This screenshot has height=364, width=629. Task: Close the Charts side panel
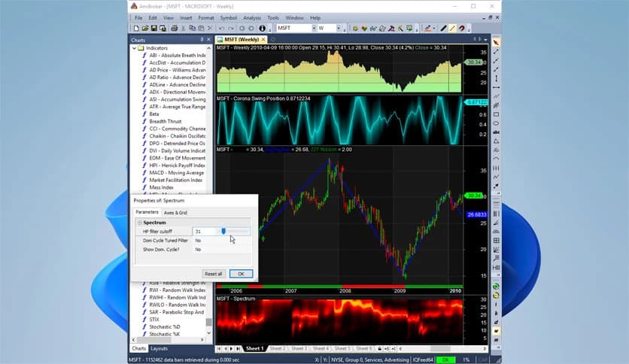208,40
